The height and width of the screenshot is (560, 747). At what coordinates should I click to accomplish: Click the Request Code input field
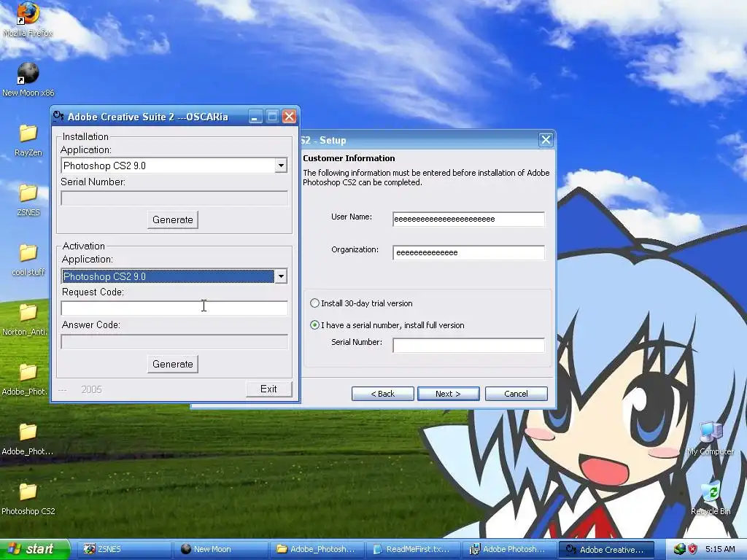(x=174, y=308)
